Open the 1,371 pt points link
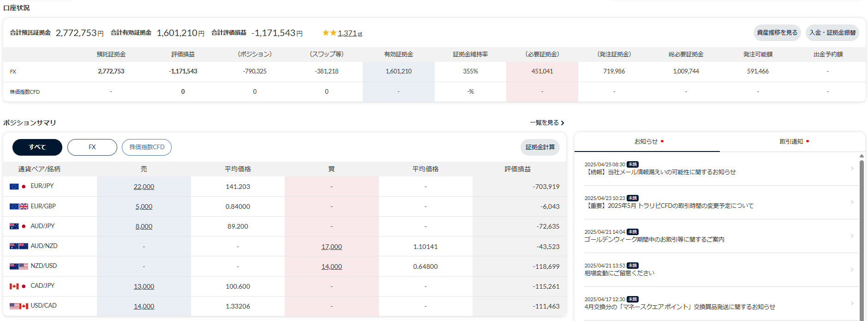Image resolution: width=868 pixels, height=321 pixels. (350, 33)
